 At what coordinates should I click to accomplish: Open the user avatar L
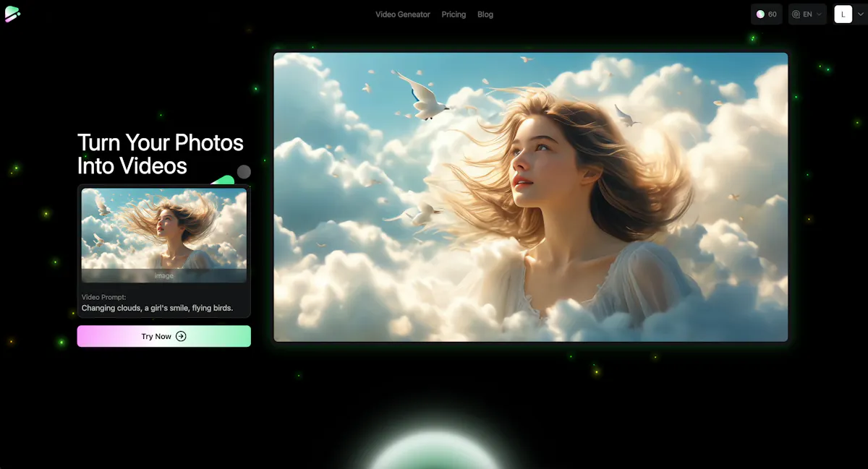[843, 14]
